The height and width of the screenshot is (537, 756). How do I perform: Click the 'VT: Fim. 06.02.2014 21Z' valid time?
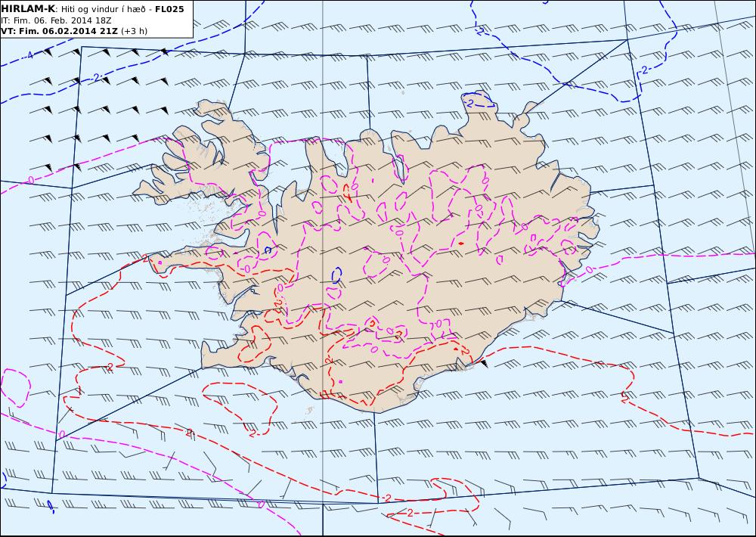tap(59, 31)
